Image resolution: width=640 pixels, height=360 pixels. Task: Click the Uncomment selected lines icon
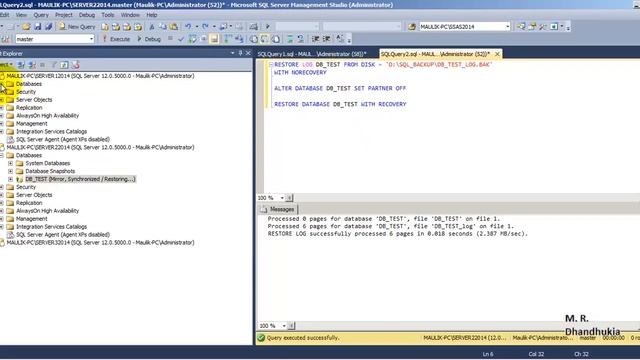300,39
